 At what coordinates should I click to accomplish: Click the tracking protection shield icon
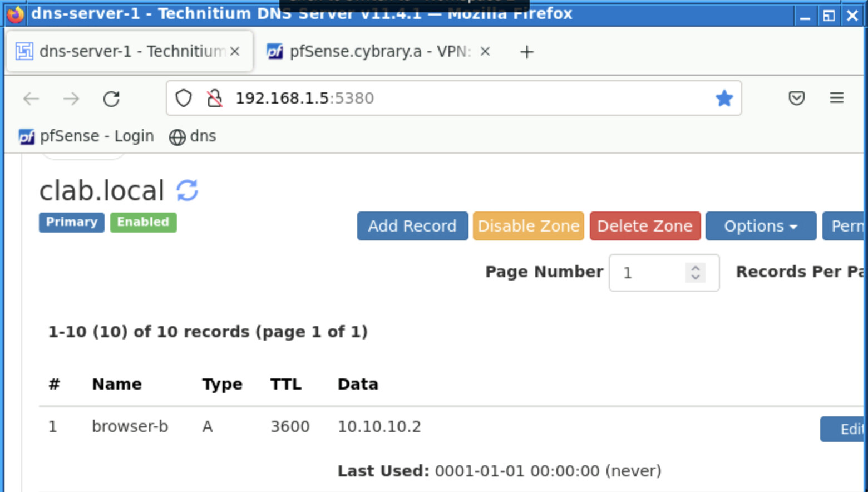(184, 99)
